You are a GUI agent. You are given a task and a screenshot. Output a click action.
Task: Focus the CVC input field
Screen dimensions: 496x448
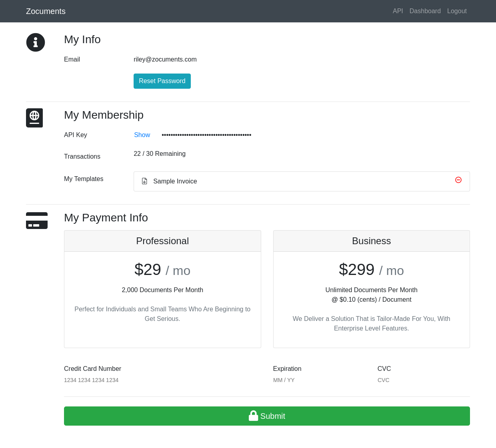click(424, 380)
